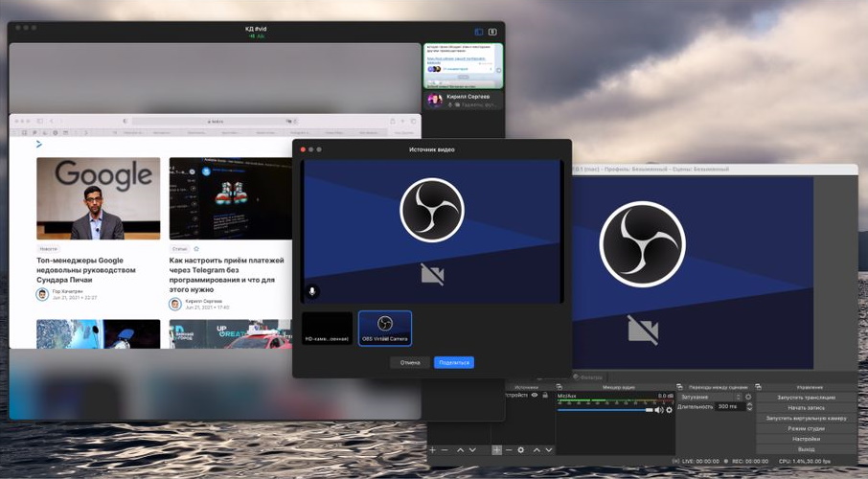Click the LIVE: 00:00:00 status text
Image resolution: width=868 pixels, height=479 pixels.
click(x=701, y=462)
